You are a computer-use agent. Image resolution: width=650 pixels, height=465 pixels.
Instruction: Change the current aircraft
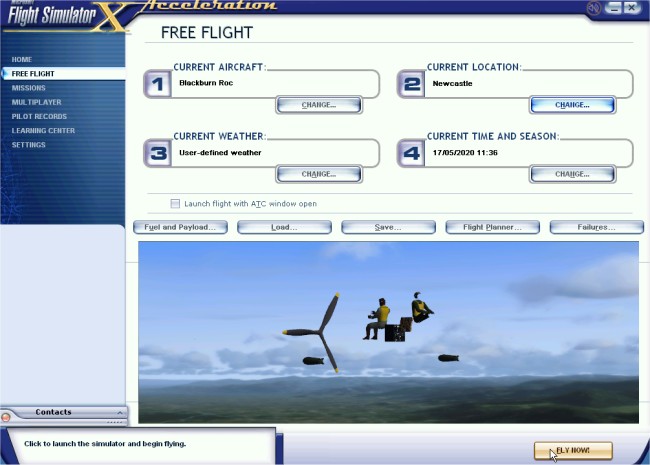[x=319, y=105]
